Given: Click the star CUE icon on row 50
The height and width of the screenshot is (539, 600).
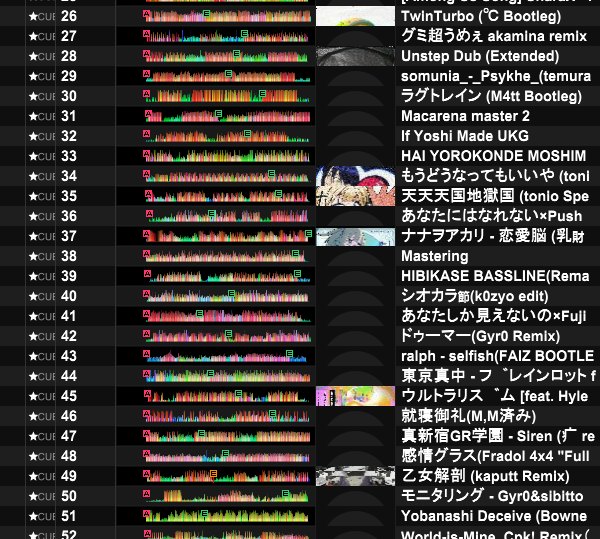Looking at the screenshot, I should pos(42,496).
